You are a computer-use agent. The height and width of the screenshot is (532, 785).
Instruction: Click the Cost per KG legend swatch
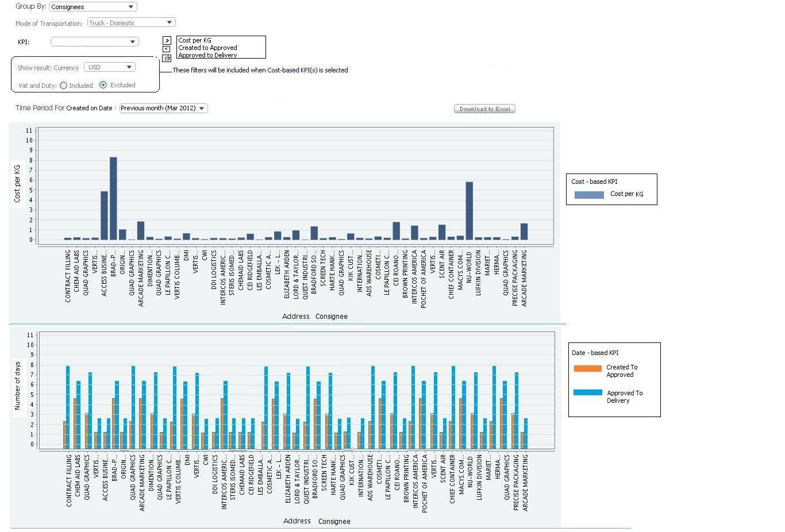point(589,195)
